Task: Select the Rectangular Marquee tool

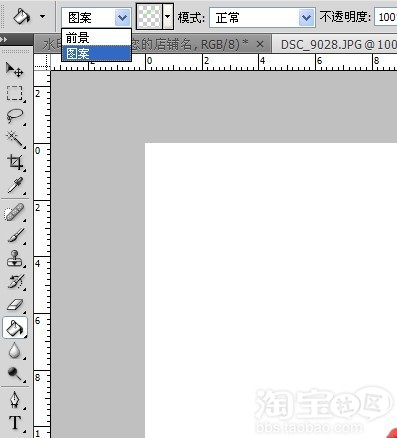Action: (x=15, y=93)
